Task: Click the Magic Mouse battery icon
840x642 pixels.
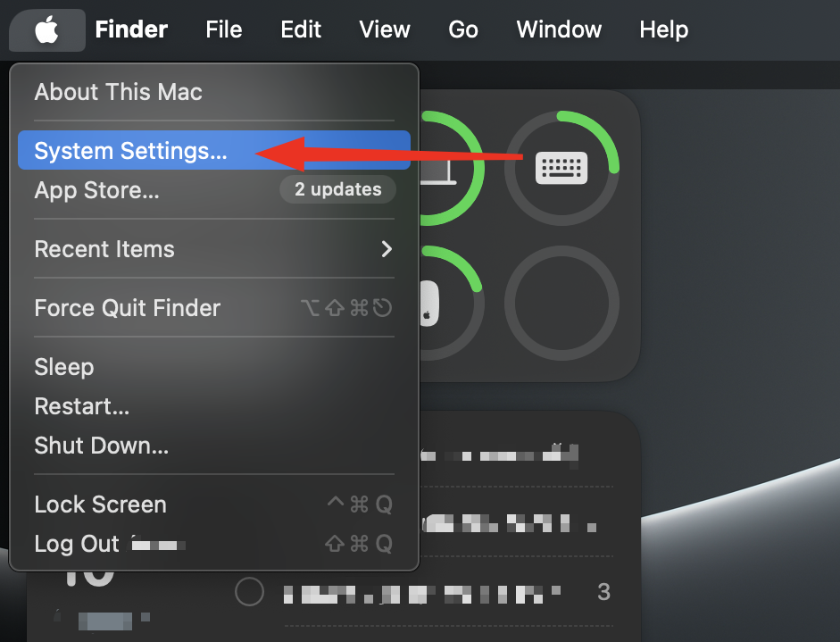Action: point(429,304)
